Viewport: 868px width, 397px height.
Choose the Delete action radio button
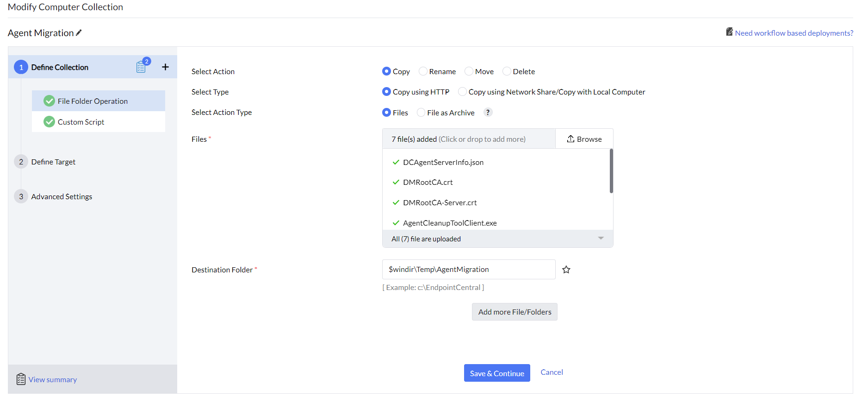point(507,71)
